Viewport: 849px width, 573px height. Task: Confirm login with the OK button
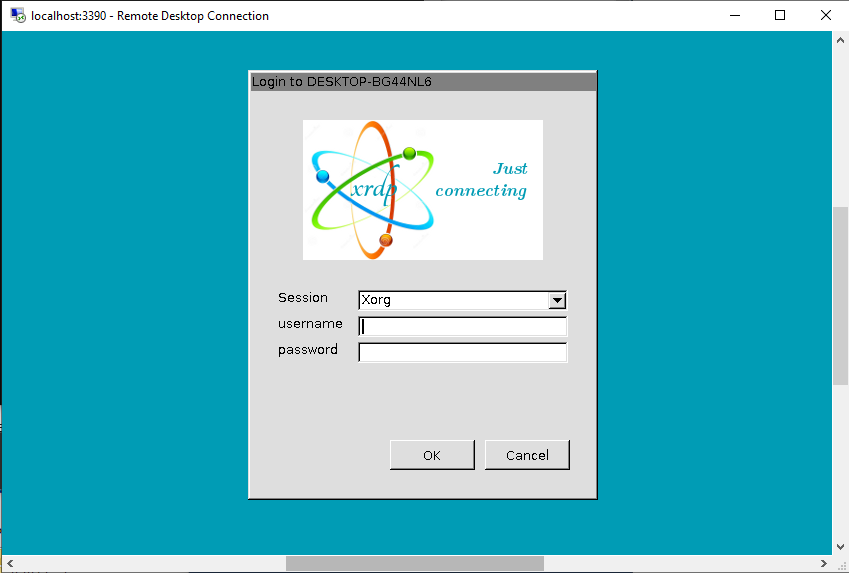tap(432, 455)
